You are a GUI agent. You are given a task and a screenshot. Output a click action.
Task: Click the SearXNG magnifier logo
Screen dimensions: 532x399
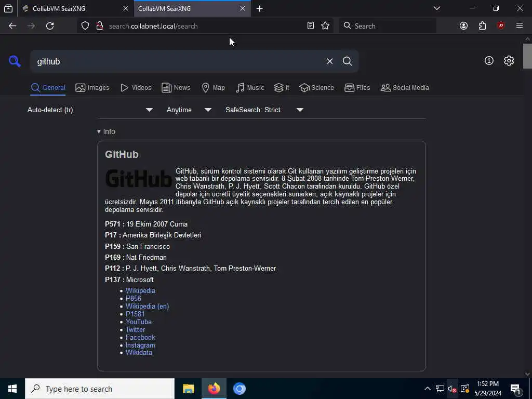pos(15,61)
